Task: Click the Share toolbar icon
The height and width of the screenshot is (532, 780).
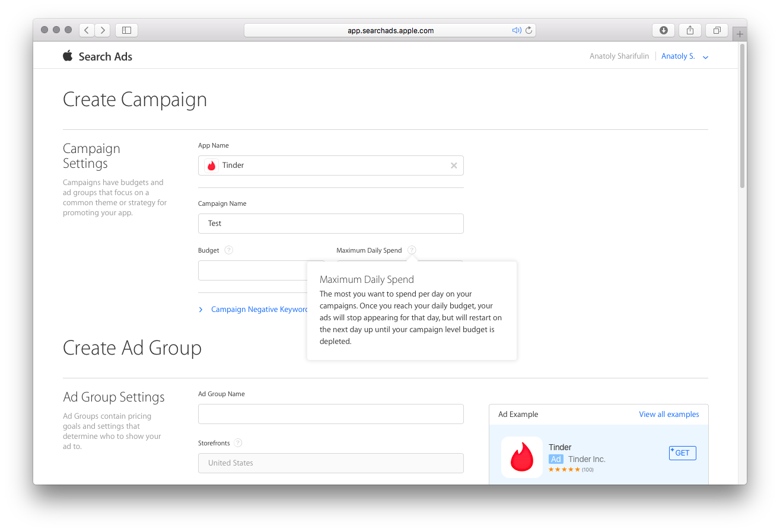Action: coord(690,30)
